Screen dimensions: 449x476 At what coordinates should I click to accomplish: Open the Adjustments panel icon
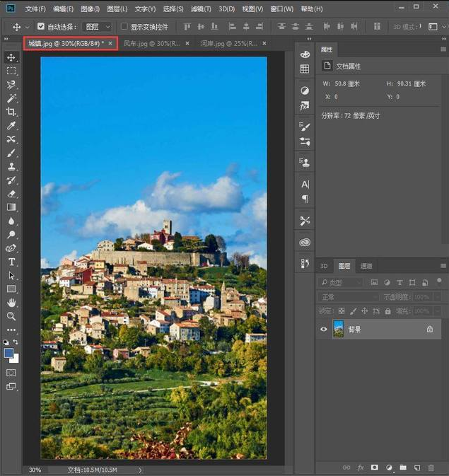(305, 91)
